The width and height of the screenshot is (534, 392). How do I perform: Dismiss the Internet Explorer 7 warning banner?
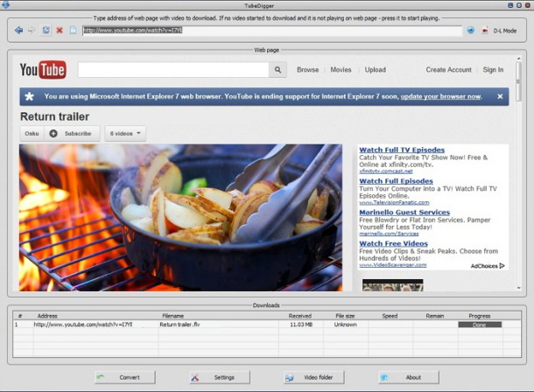click(x=501, y=96)
